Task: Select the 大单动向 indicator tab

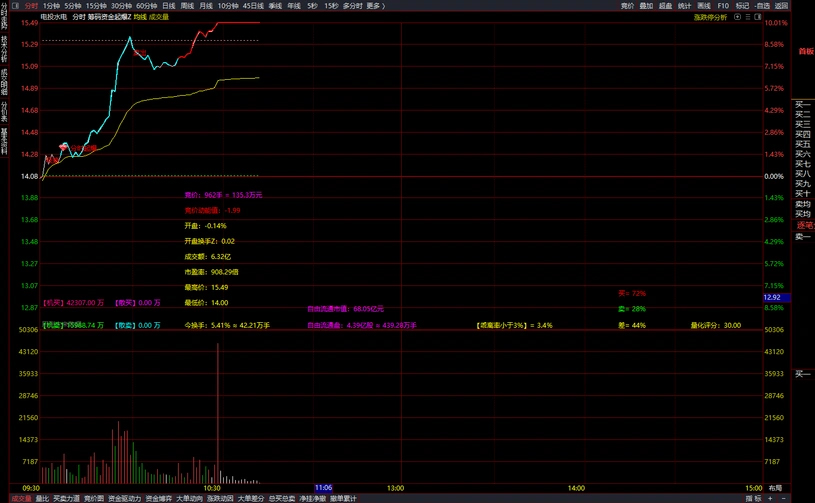Action: point(189,498)
